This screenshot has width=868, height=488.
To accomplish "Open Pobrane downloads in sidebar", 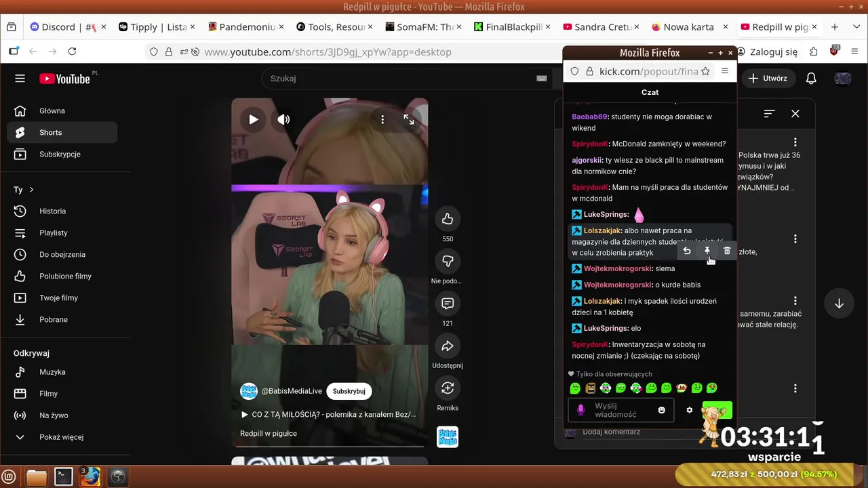I will (x=62, y=319).
